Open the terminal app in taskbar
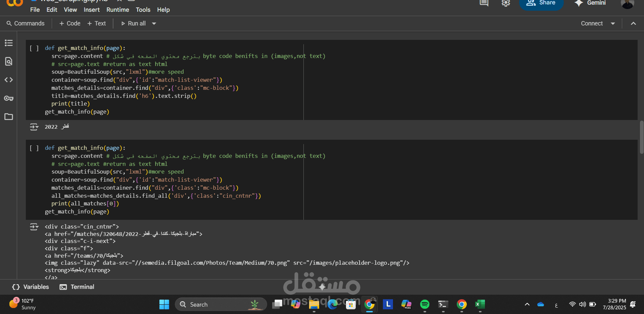The image size is (644, 314). 443,304
